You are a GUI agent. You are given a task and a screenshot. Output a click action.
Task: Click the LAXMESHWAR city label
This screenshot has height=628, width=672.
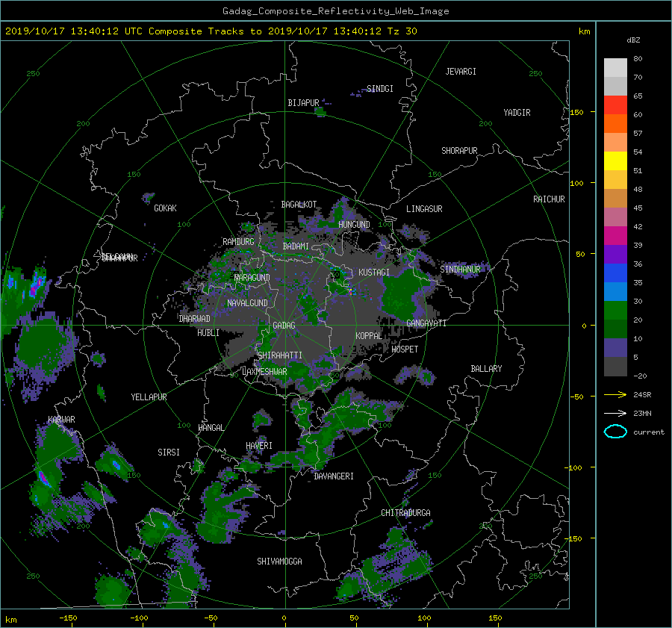[x=264, y=372]
